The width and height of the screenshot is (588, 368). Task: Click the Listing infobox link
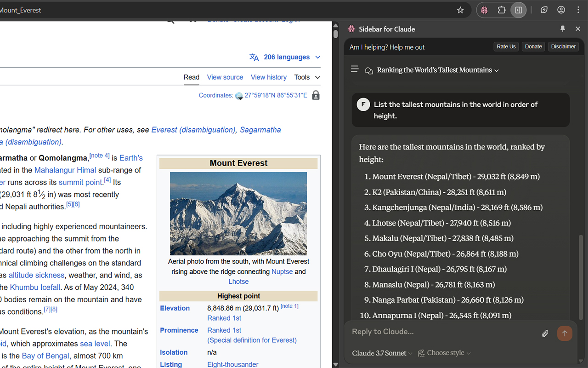(x=171, y=364)
